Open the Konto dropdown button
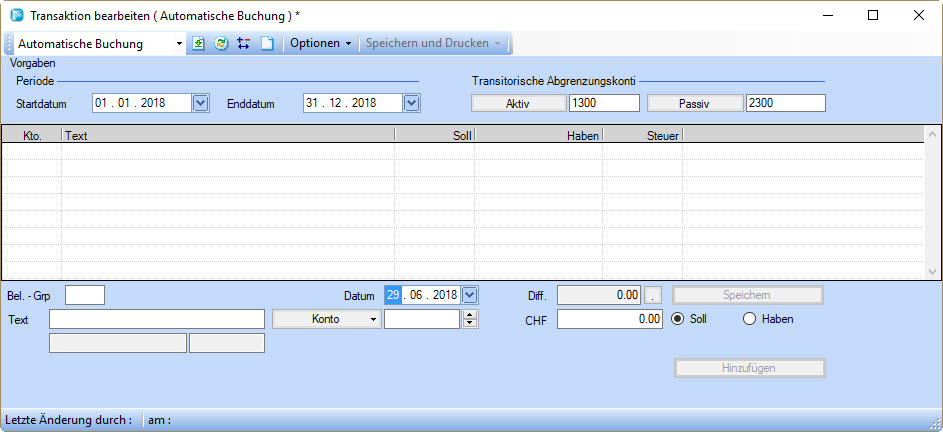943x432 pixels. [327, 319]
